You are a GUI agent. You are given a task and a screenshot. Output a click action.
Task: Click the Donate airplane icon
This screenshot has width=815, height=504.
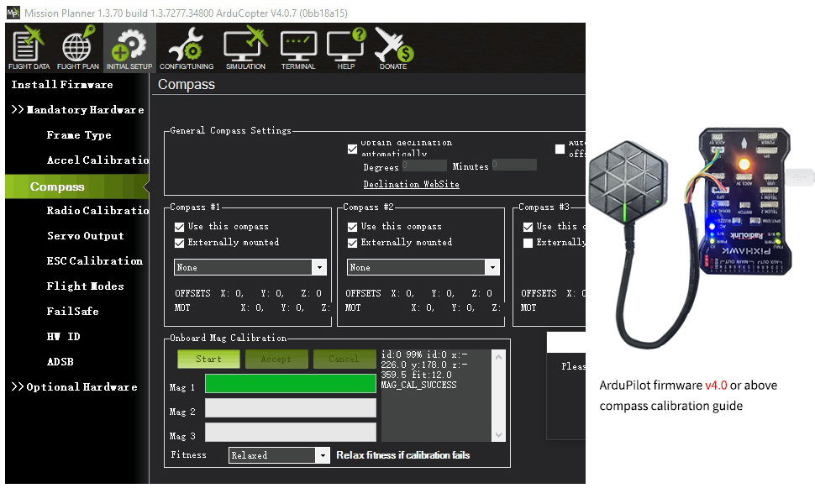click(393, 48)
